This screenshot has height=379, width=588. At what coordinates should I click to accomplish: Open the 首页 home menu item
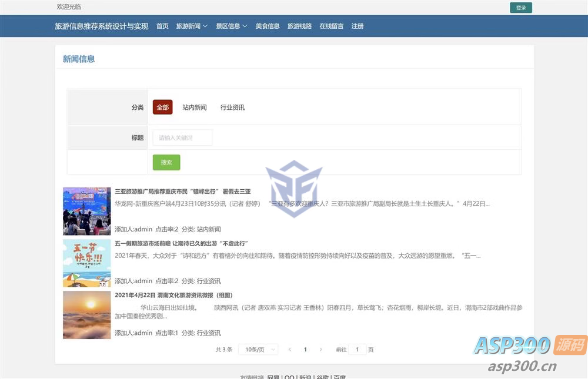tap(162, 26)
